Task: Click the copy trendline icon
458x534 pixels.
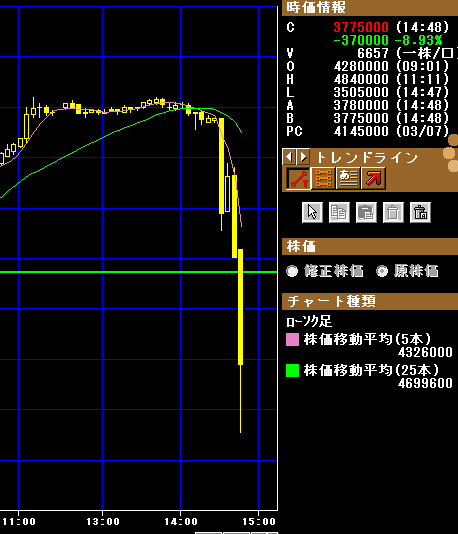Action: [339, 213]
